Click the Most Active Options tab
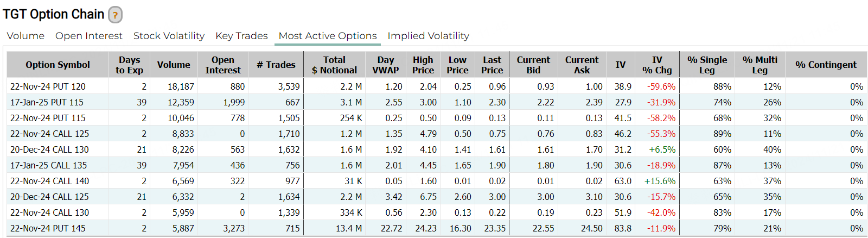868x238 pixels. pyautogui.click(x=328, y=36)
